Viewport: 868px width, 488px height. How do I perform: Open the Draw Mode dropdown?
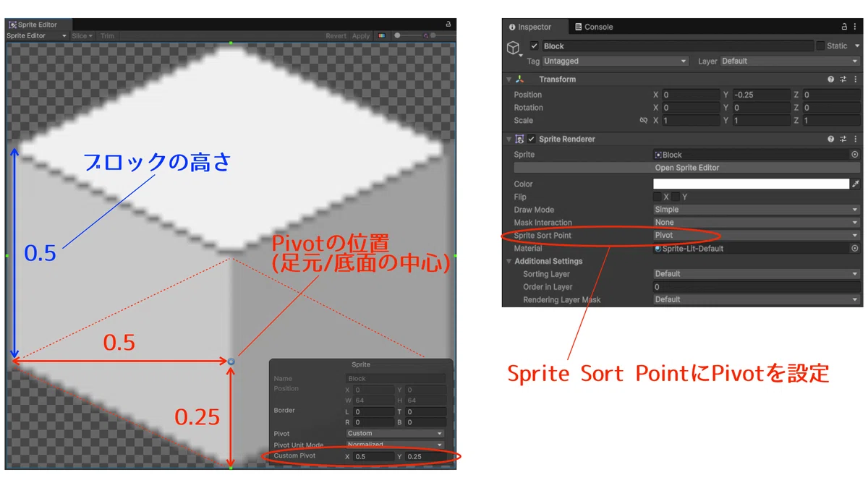click(757, 210)
